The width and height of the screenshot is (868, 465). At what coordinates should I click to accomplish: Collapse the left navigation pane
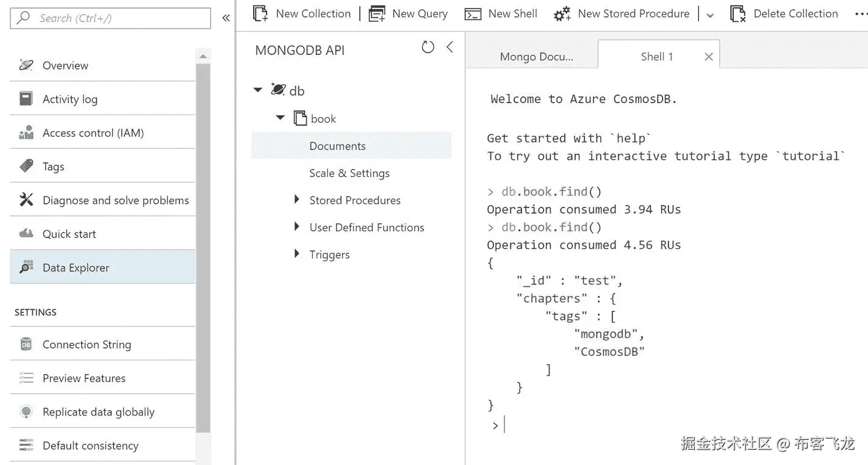point(226,18)
